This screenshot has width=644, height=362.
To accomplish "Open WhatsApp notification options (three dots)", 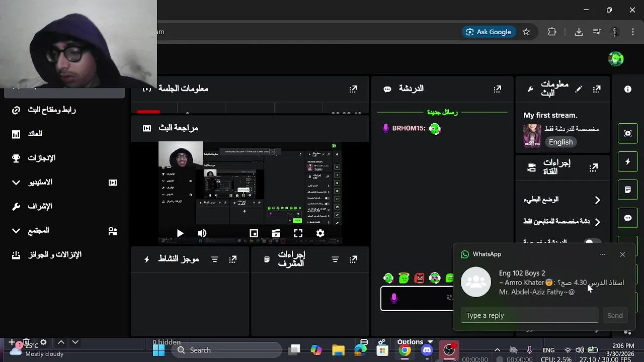I will [602, 254].
